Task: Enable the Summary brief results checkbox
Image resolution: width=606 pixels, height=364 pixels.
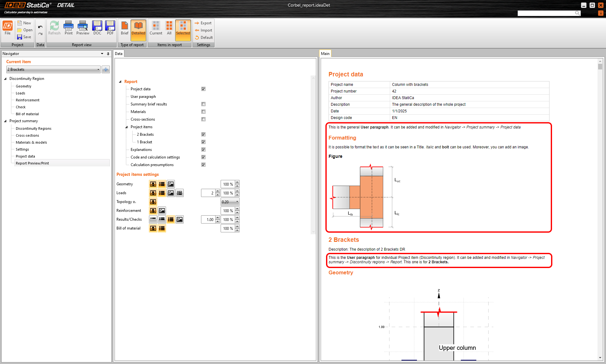Action: tap(203, 104)
